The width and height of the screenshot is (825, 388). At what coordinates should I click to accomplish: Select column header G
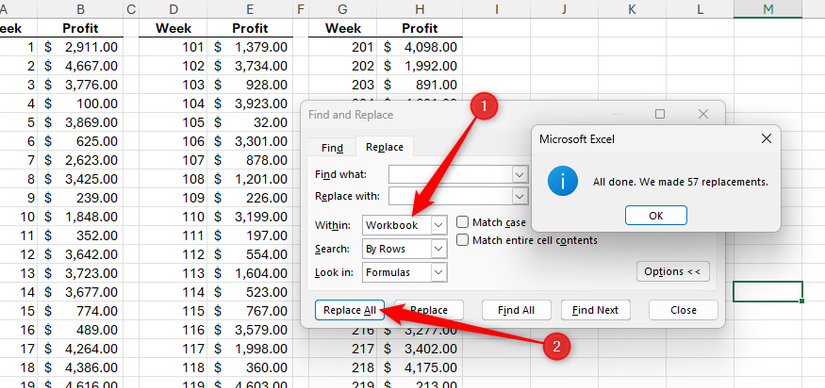pyautogui.click(x=343, y=9)
